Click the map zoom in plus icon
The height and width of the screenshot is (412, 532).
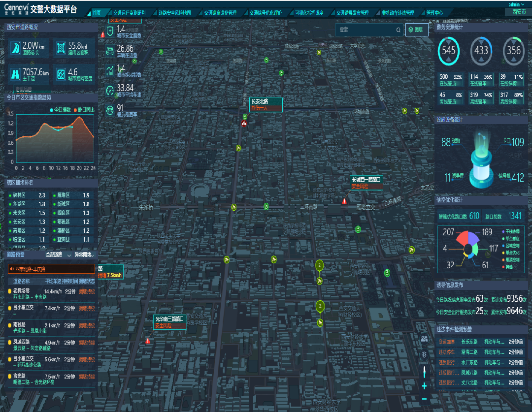[424, 386]
